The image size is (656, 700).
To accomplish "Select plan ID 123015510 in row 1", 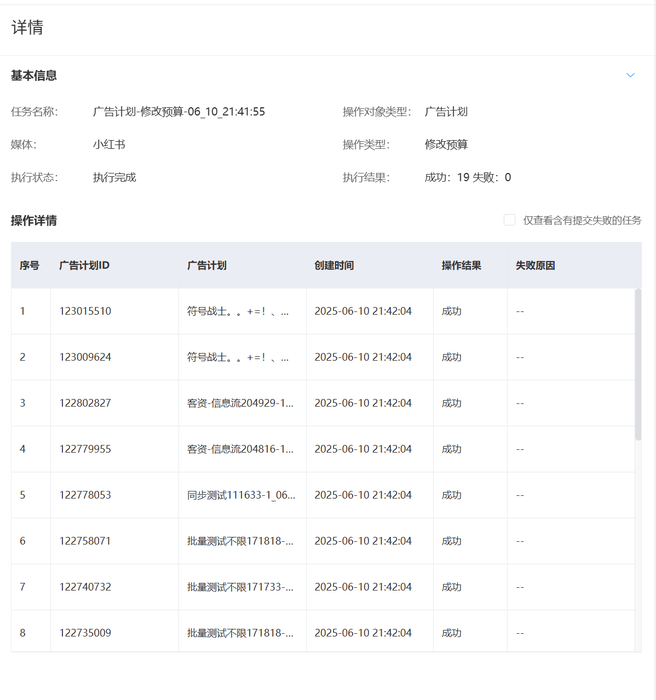I will point(85,311).
